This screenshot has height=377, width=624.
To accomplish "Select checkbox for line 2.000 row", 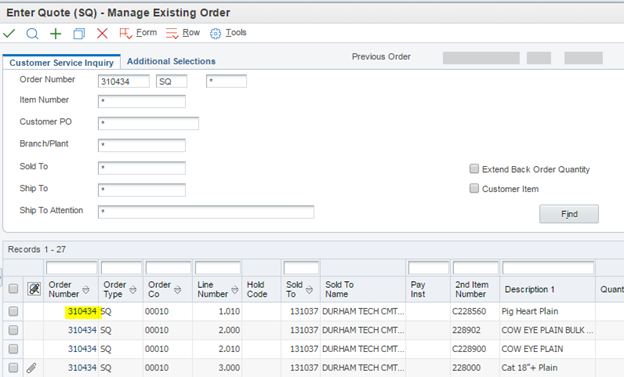I will 13,330.
